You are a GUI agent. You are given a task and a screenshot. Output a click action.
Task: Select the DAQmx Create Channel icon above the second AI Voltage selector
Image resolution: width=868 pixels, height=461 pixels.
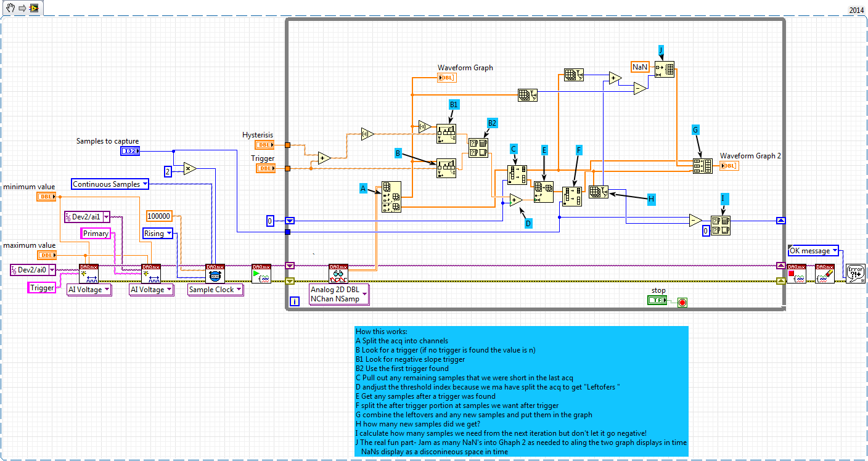click(x=151, y=274)
